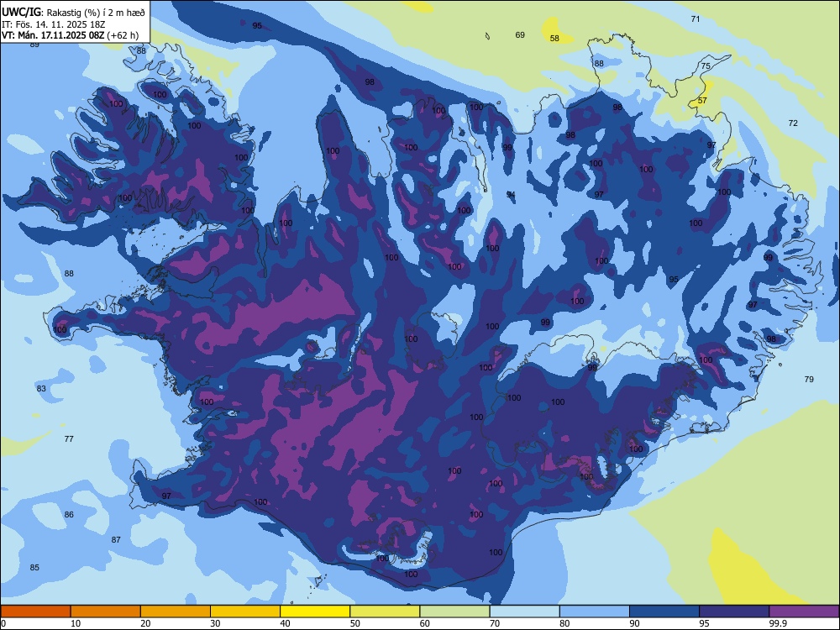This screenshot has height=630, width=840.
Task: Click the legend scale label "60"
Action: point(425,623)
